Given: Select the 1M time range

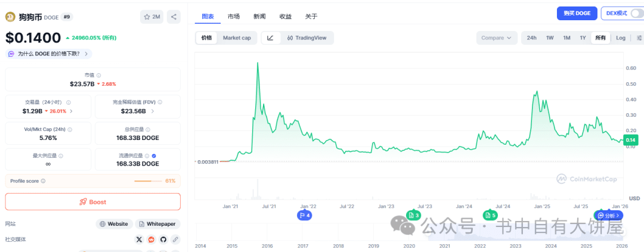Looking at the screenshot, I should tap(566, 38).
